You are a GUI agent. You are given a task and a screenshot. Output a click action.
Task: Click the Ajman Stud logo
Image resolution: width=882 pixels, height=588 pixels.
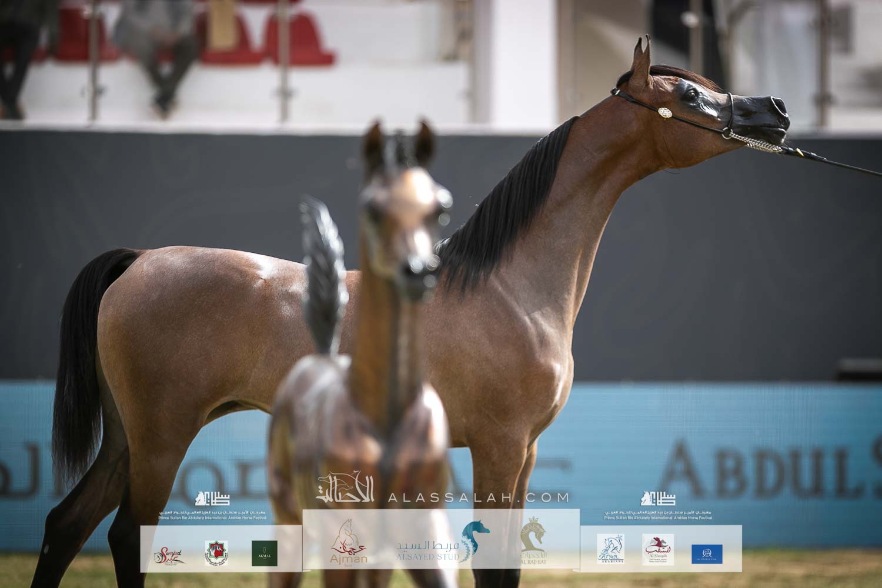click(350, 543)
